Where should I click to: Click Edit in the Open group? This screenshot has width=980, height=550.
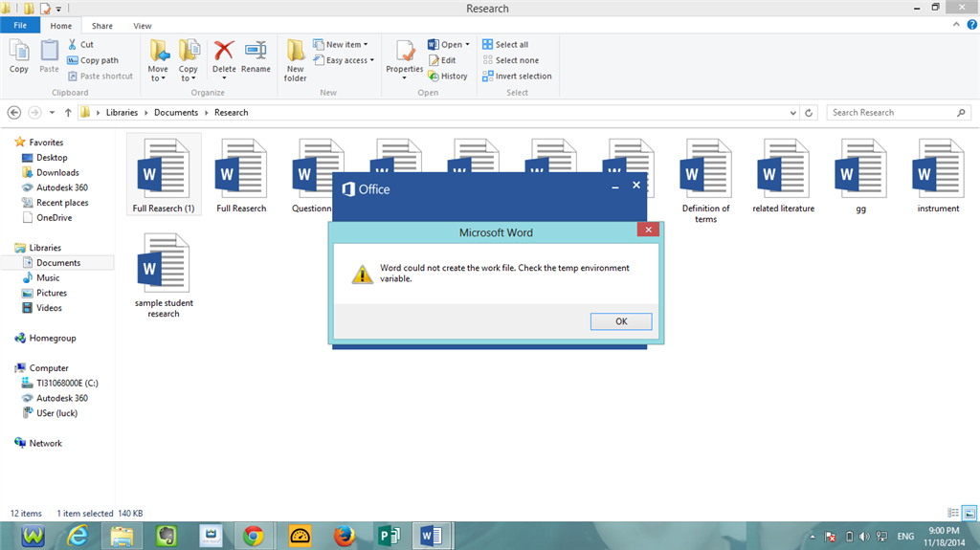point(442,60)
